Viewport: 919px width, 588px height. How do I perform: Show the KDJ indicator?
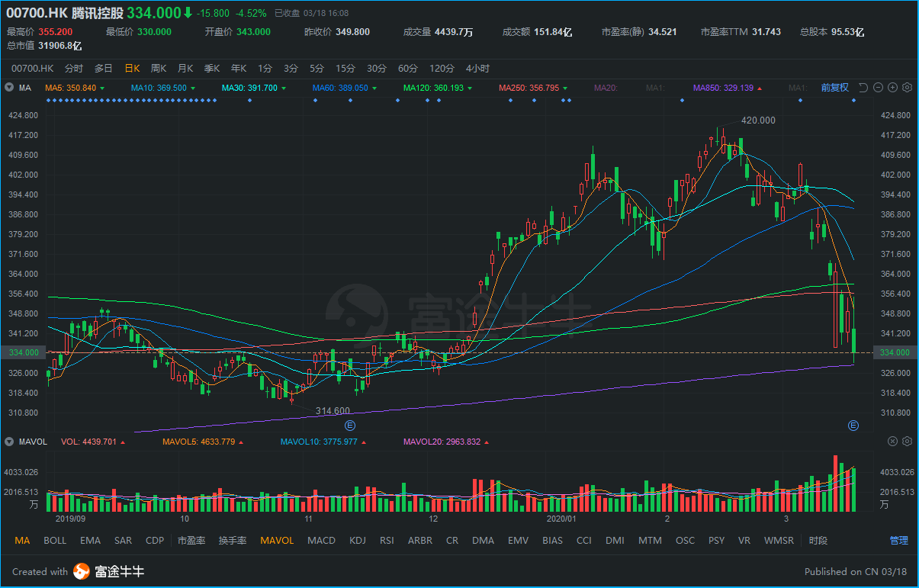pos(358,541)
